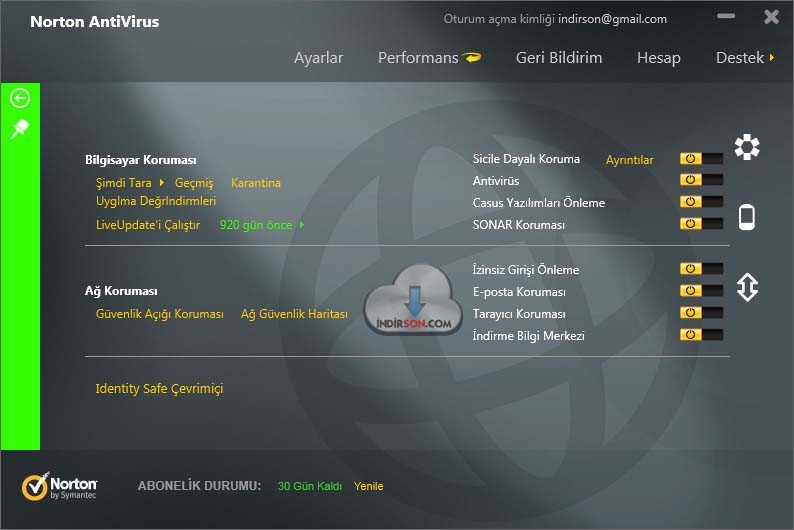Screen dimensions: 794x530
Task: Click the pin icon in green sidebar
Action: pyautogui.click(x=20, y=129)
